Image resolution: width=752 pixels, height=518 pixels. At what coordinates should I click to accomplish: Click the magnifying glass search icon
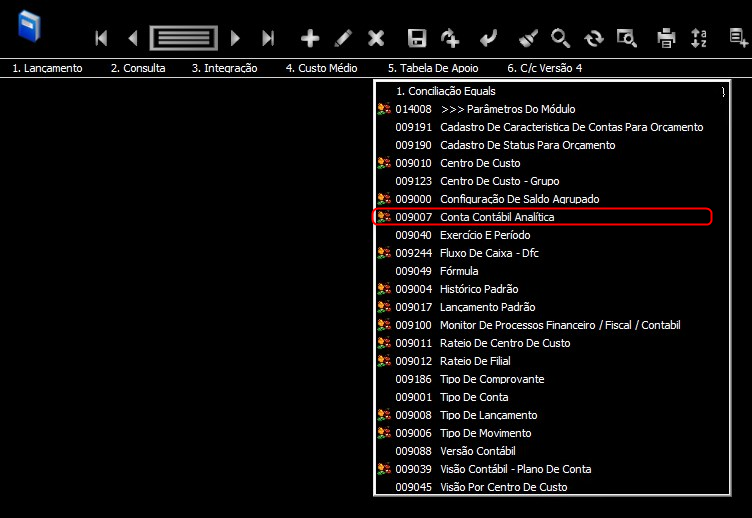coord(560,38)
